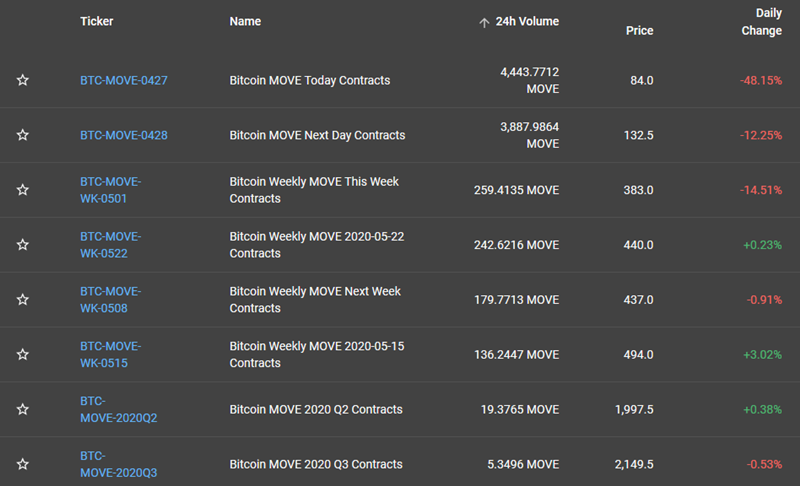This screenshot has height=486, width=800.
Task: Open the BTC-MOVE-0427 ticker link
Action: 123,81
